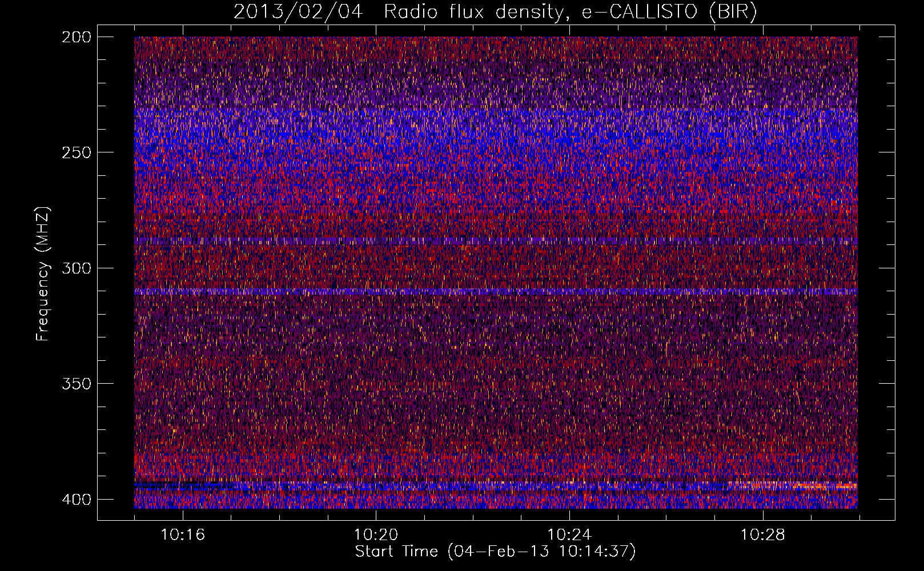Click the 350 frequency tick label
924x571 pixels.
(76, 384)
